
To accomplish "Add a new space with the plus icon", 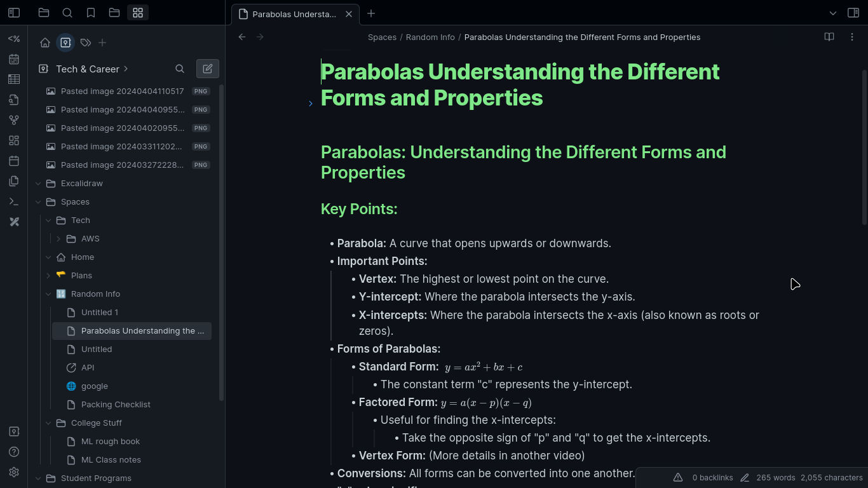I will tap(102, 43).
